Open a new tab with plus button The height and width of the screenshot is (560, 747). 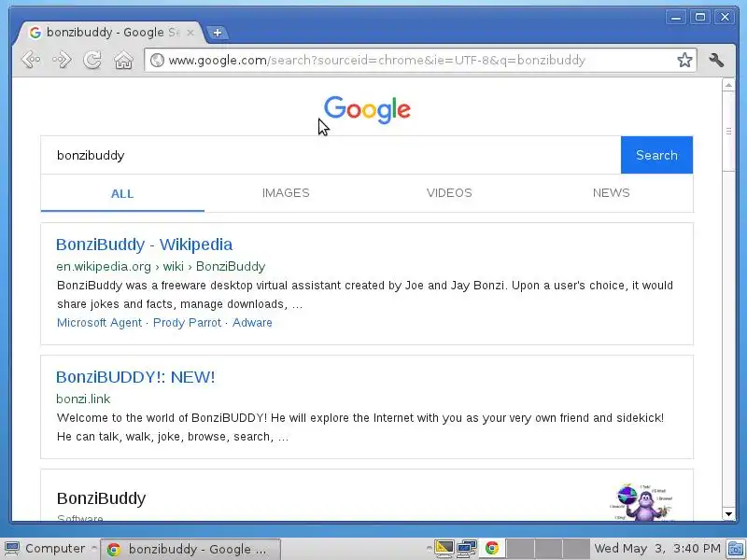(x=218, y=33)
